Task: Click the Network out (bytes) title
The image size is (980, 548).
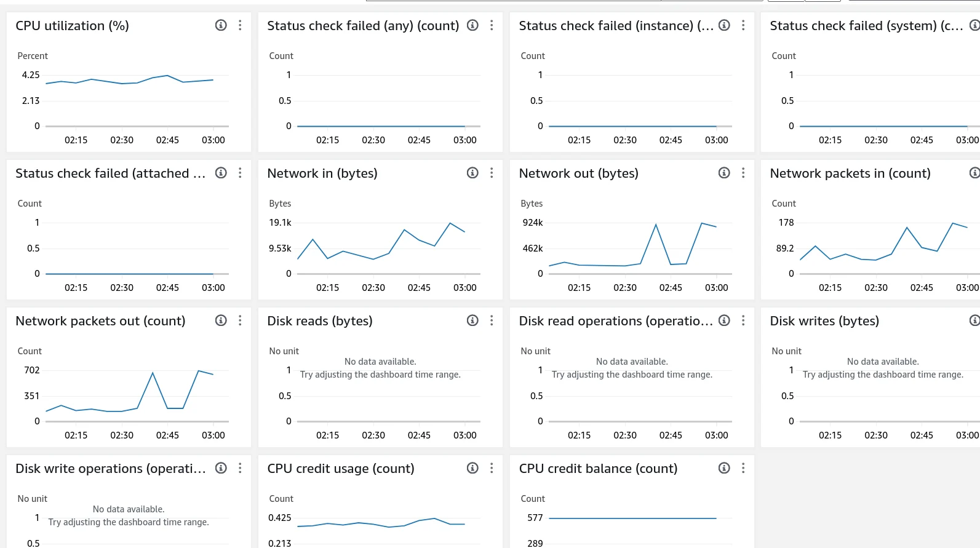Action: 579,173
